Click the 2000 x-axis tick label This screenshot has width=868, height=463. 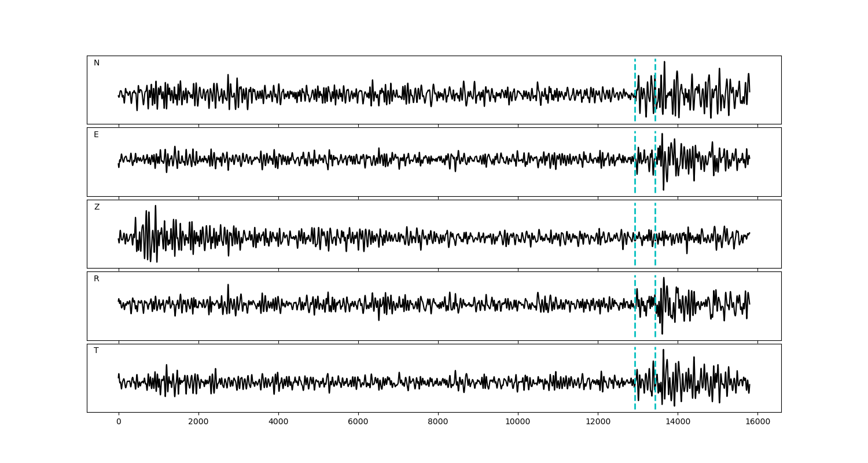click(198, 422)
